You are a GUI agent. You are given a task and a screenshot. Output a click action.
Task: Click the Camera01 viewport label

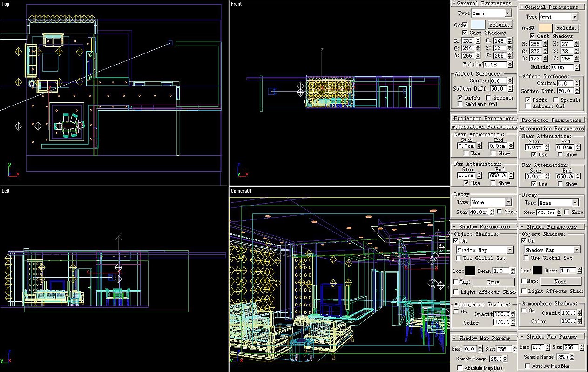[x=241, y=191]
